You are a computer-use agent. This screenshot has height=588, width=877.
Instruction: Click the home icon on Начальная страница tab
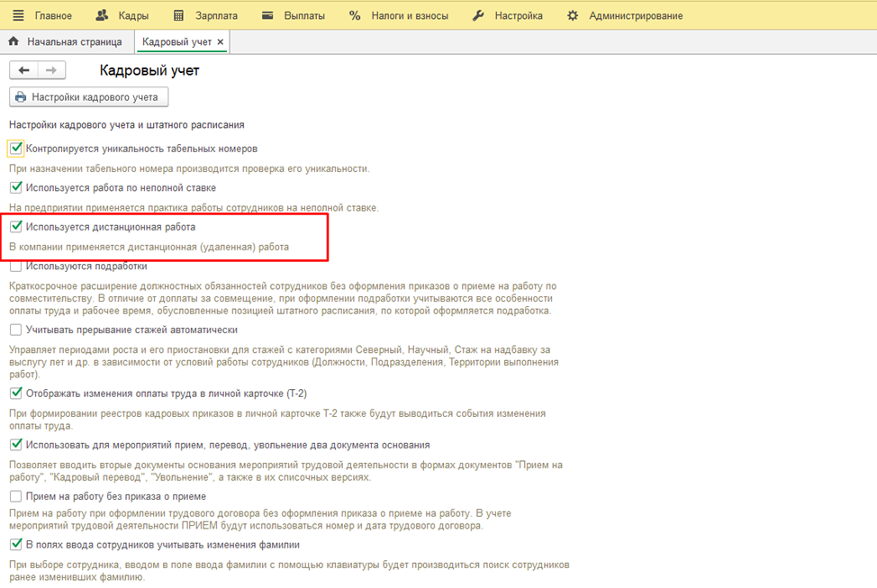[x=14, y=41]
